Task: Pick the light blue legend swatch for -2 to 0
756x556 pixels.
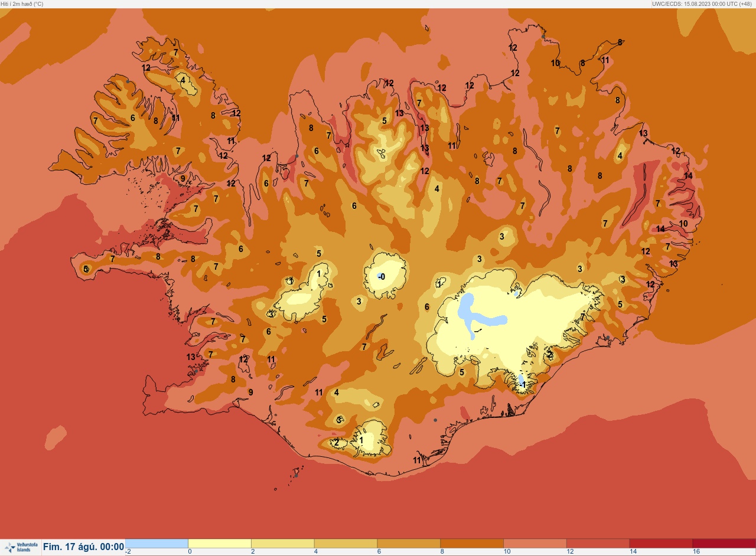Action: click(x=157, y=543)
